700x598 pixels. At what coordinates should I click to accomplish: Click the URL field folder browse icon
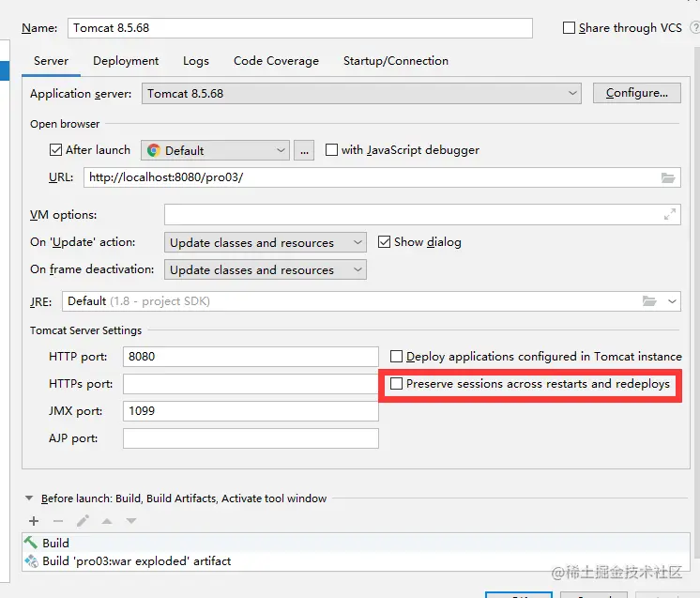[668, 177]
